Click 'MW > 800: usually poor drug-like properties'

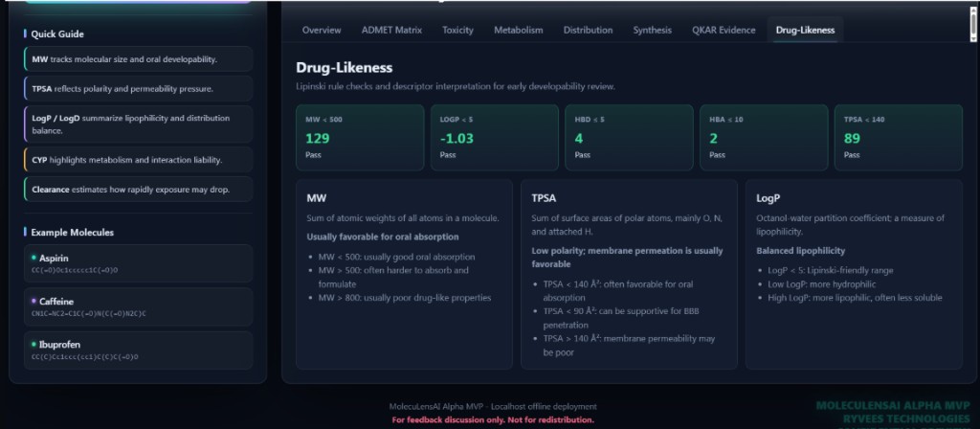pyautogui.click(x=405, y=298)
